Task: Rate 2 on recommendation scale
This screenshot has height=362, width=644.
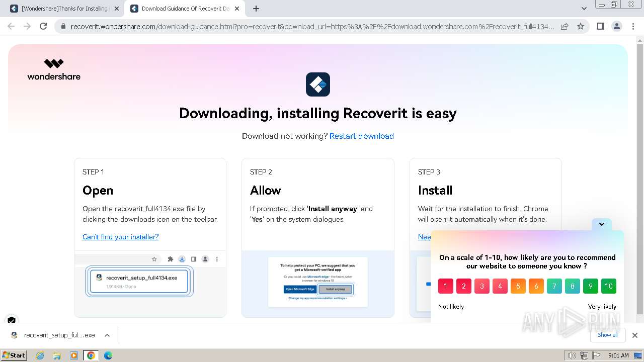Action: coord(464,286)
